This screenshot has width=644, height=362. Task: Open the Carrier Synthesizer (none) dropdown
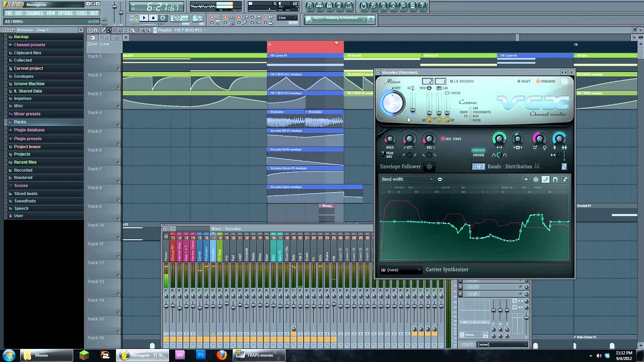point(401,270)
